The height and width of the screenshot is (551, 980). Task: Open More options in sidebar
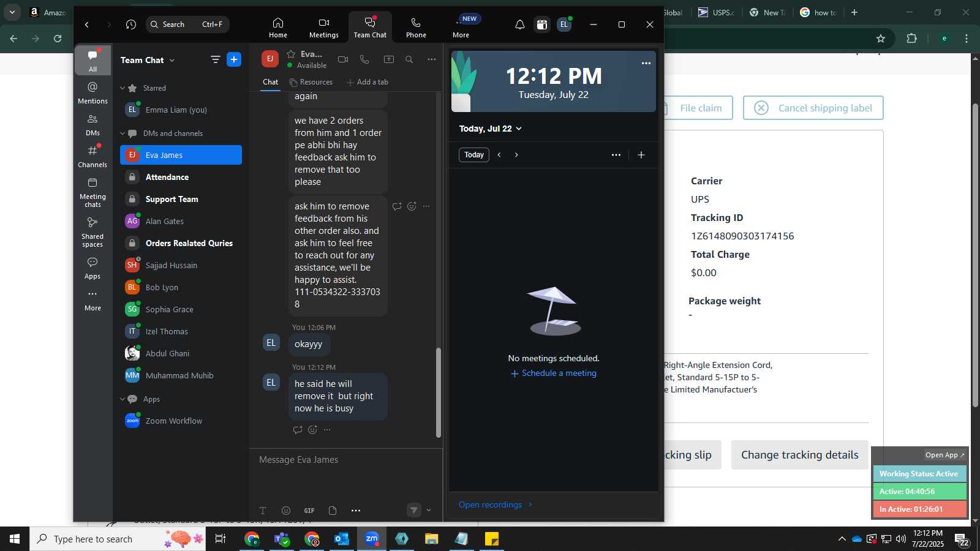tap(93, 300)
